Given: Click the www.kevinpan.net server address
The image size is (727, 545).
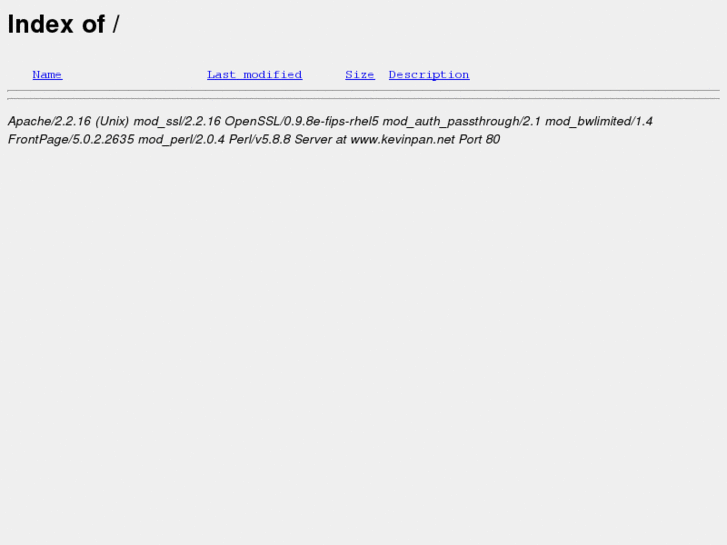Looking at the screenshot, I should (x=402, y=140).
